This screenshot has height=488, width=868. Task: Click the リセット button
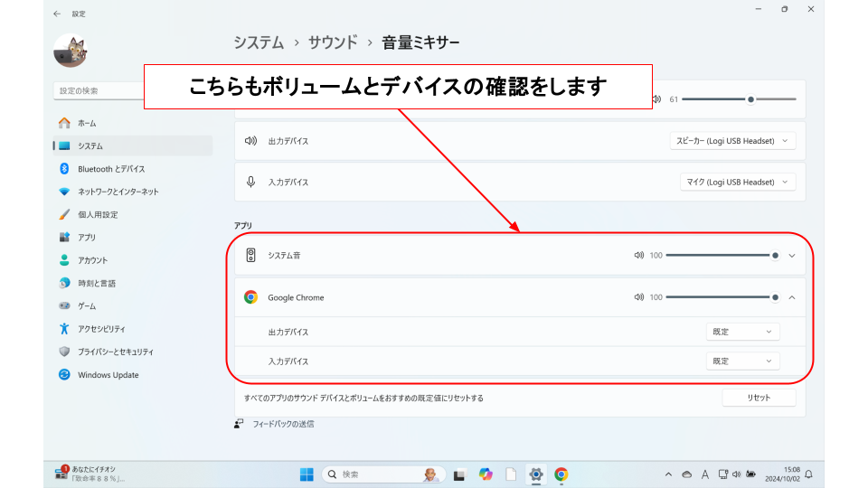coord(759,398)
